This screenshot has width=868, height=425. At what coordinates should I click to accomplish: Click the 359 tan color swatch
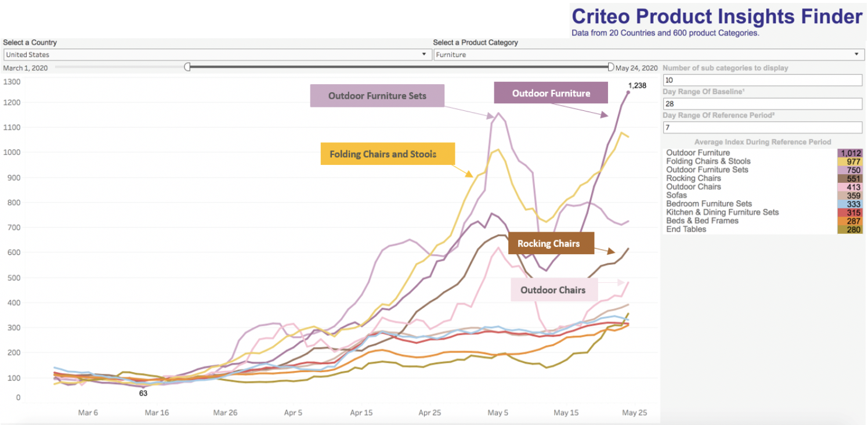(x=850, y=195)
